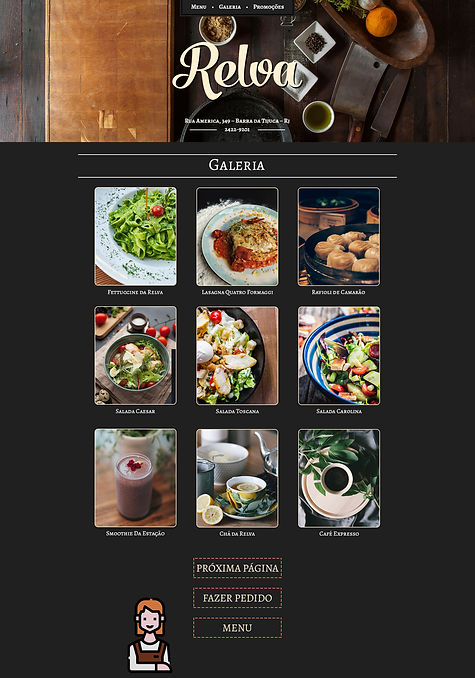The height and width of the screenshot is (678, 475).
Task: Click the Fazer Pedido button
Action: [237, 598]
